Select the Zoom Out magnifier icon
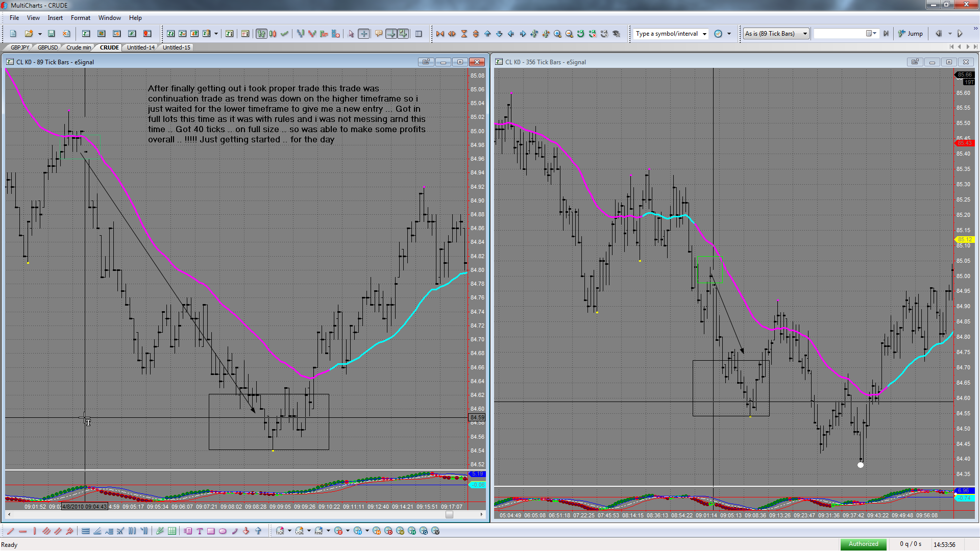 click(569, 34)
